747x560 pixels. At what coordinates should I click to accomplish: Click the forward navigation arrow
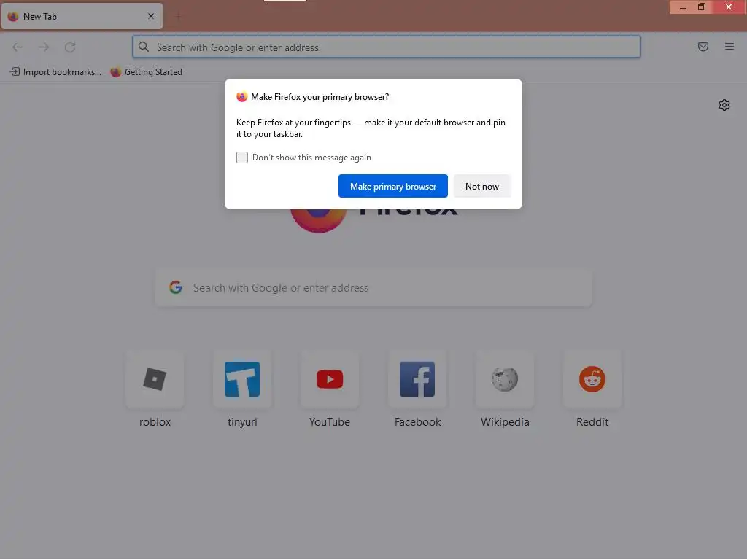(x=44, y=47)
